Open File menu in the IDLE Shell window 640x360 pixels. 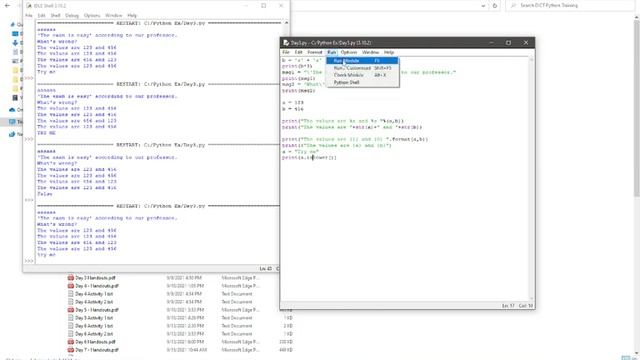coord(29,16)
